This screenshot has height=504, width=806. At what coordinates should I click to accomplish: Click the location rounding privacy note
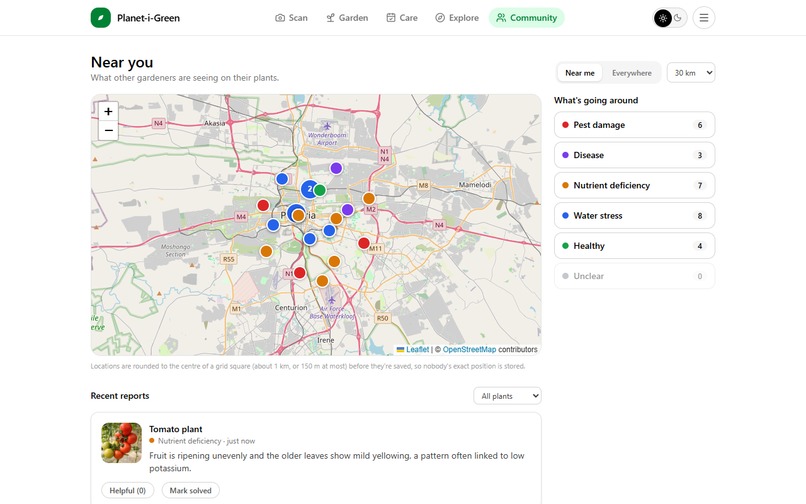[308, 366]
